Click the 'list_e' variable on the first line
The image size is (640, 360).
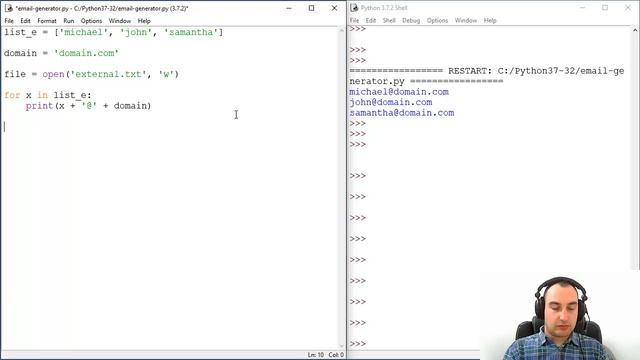pos(20,32)
